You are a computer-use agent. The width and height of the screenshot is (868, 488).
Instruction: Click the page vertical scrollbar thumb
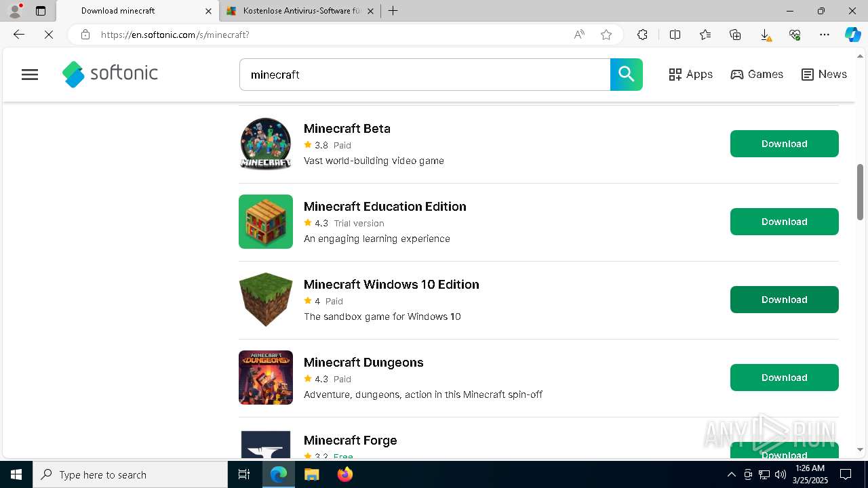tap(860, 192)
